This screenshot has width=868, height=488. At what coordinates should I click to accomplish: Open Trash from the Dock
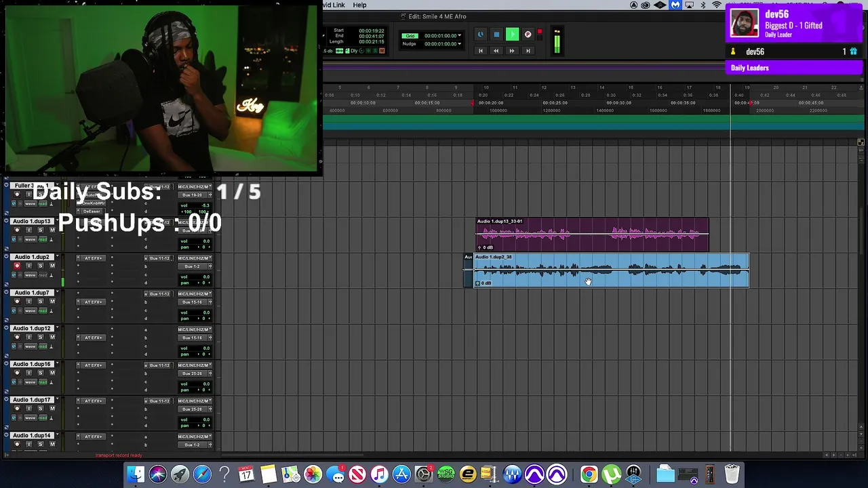(732, 474)
